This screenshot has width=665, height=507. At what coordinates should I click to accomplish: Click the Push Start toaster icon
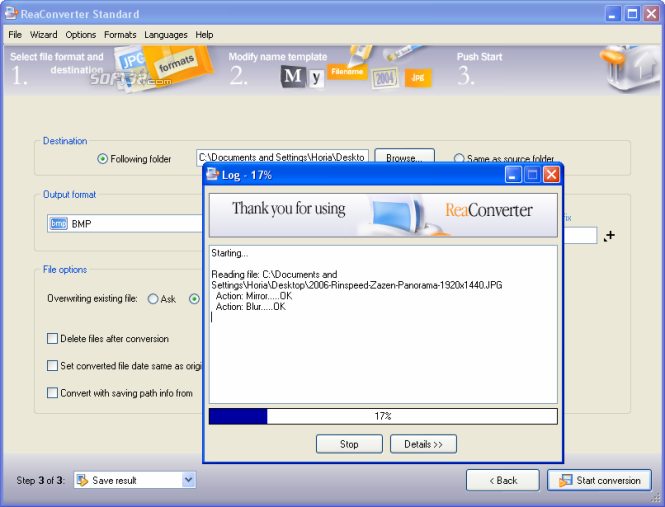[630, 68]
